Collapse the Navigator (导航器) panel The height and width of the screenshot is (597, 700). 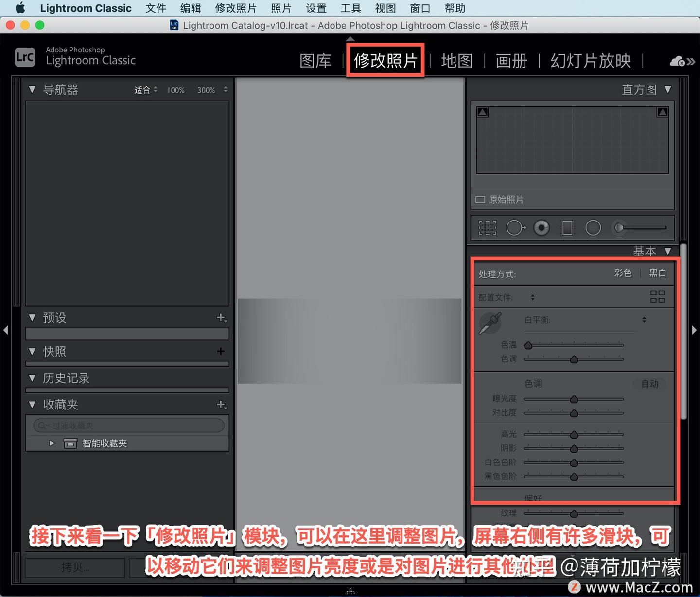click(x=32, y=90)
